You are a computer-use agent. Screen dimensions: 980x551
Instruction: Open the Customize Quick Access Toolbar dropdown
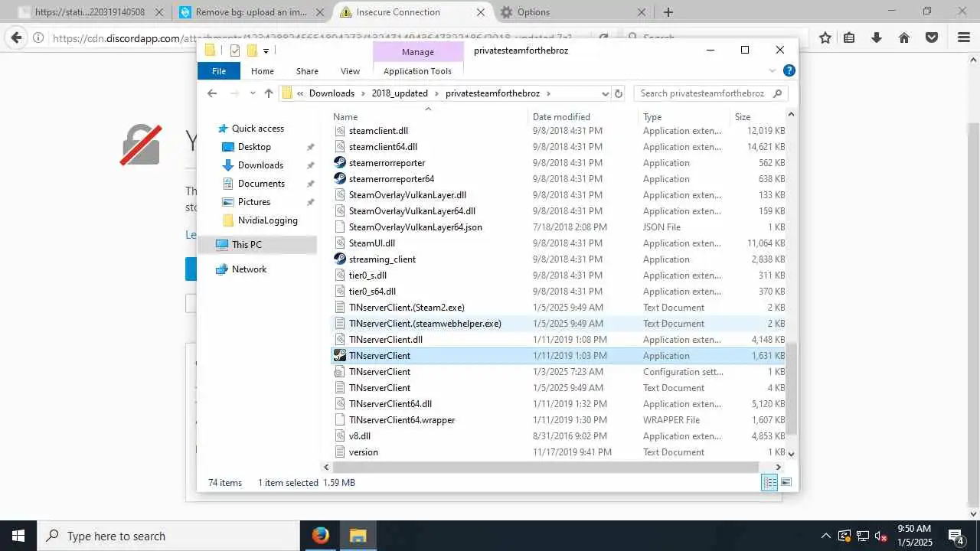266,51
